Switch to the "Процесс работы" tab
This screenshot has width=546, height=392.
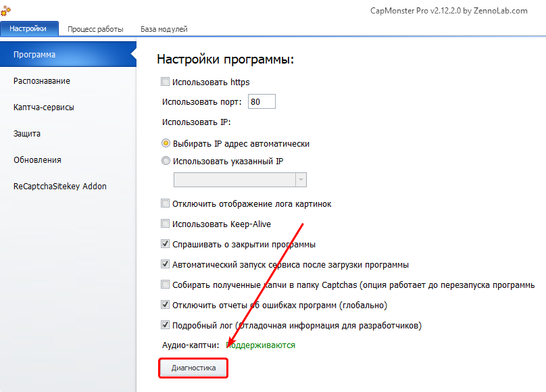(95, 29)
